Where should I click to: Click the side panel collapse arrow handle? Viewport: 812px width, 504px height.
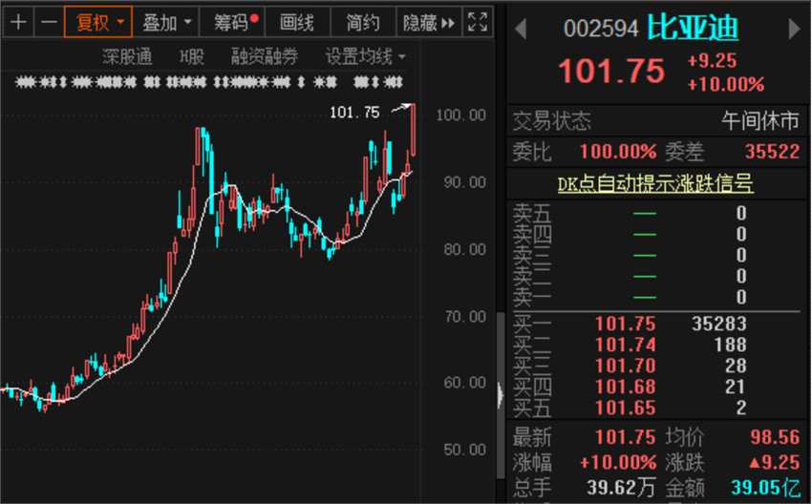(501, 395)
